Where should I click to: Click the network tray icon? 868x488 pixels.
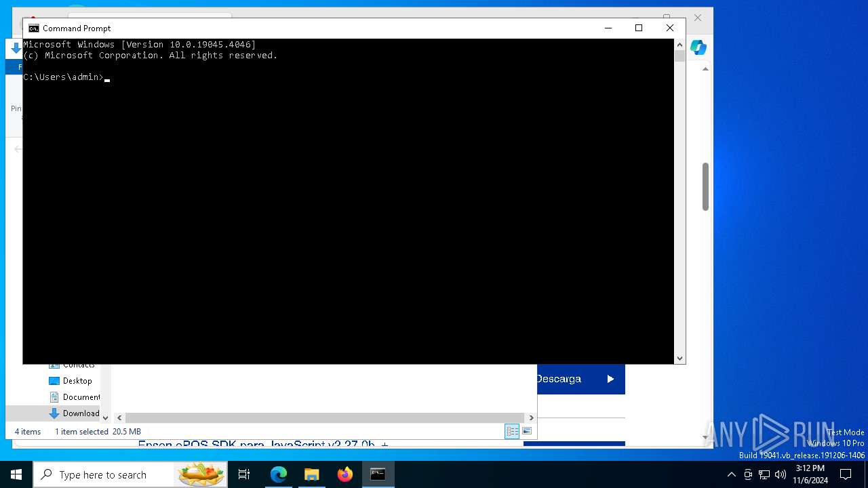[764, 474]
